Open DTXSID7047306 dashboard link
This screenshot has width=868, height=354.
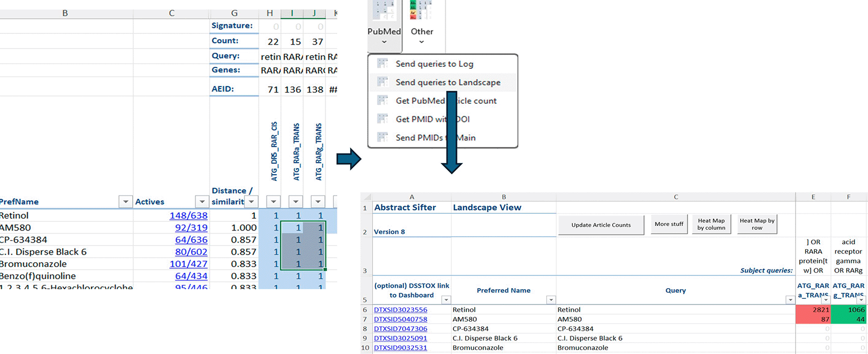point(400,329)
